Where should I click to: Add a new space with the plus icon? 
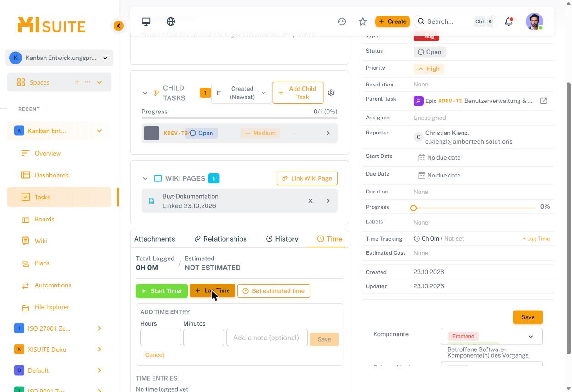pos(77,82)
